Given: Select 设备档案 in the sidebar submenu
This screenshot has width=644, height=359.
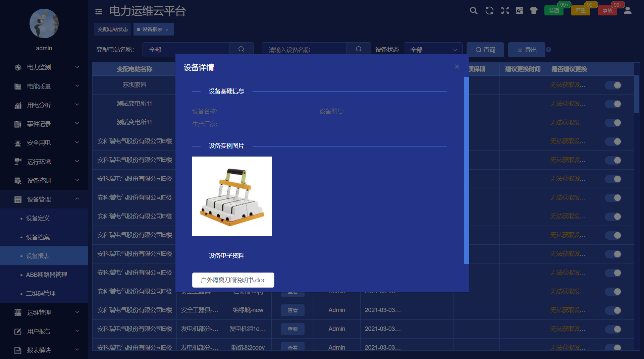Looking at the screenshot, I should [38, 237].
